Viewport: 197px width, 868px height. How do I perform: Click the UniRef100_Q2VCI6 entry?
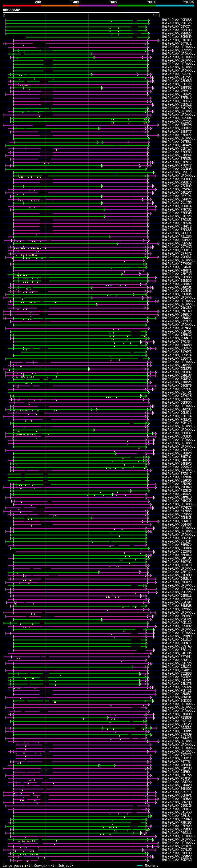click(177, 396)
